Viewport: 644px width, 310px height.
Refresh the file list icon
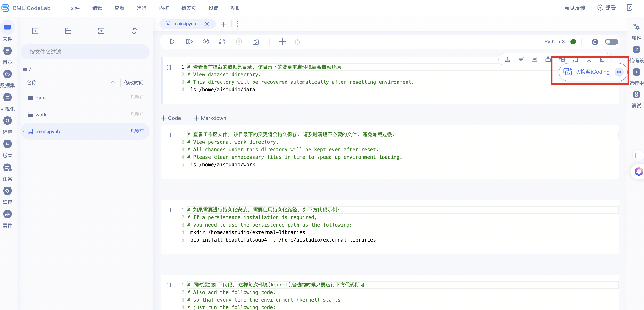coord(134,31)
